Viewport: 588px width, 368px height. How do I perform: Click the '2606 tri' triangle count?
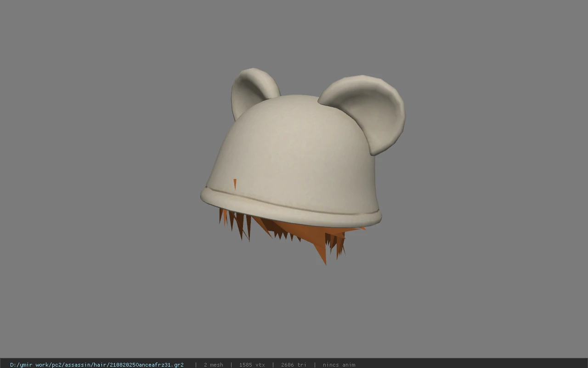click(294, 365)
